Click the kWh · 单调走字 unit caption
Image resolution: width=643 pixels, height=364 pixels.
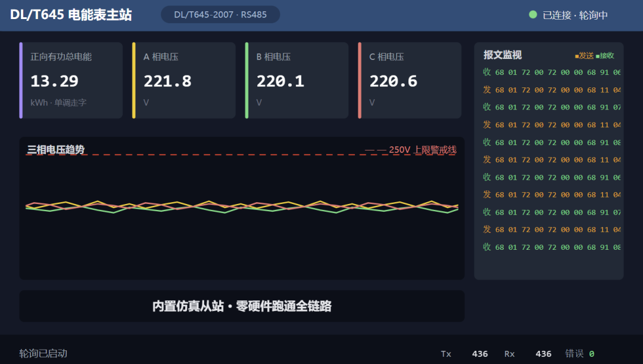pos(58,103)
